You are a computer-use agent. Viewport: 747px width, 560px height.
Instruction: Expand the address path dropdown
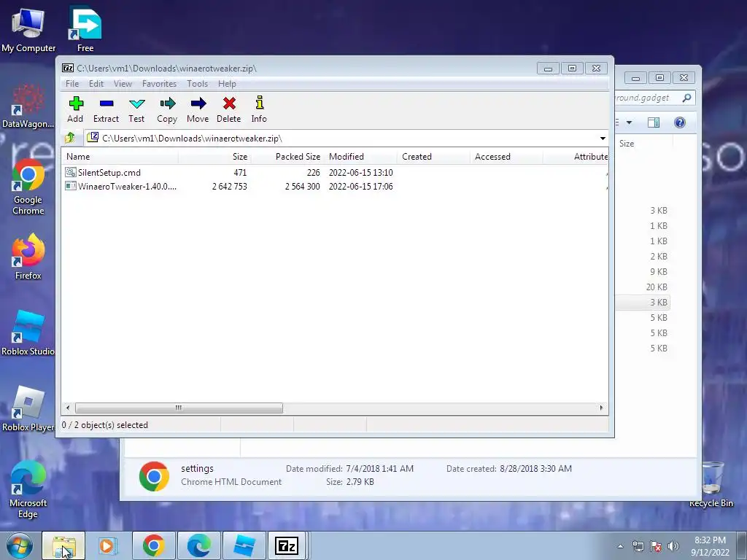point(603,139)
